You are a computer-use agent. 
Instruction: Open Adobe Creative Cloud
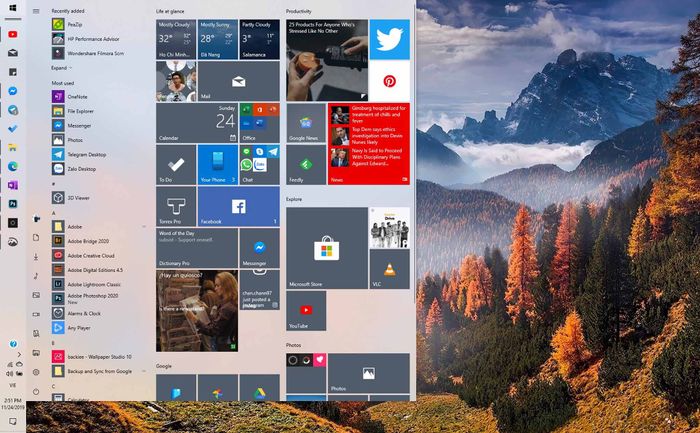tap(99, 256)
